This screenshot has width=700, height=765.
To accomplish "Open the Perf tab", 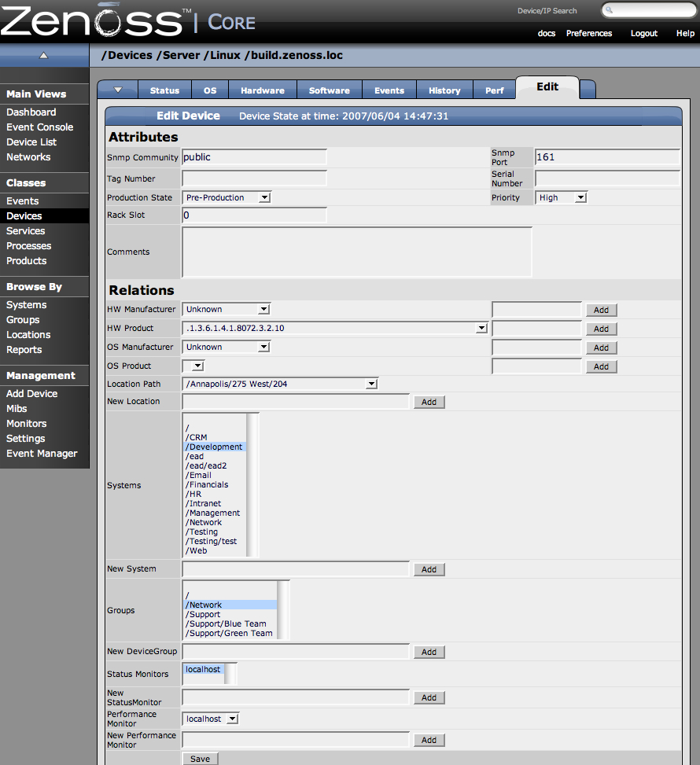I will tap(494, 90).
